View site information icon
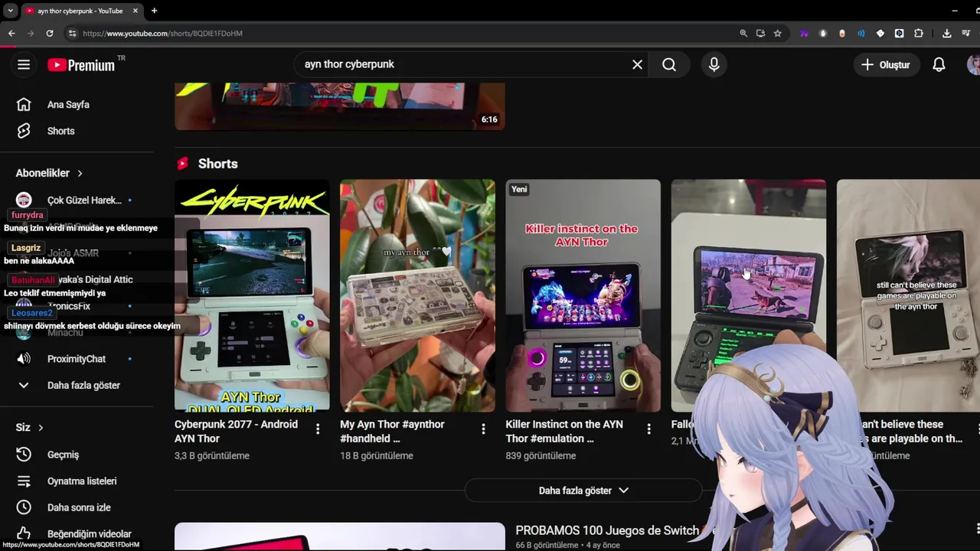Image resolution: width=980 pixels, height=551 pixels. click(x=72, y=34)
